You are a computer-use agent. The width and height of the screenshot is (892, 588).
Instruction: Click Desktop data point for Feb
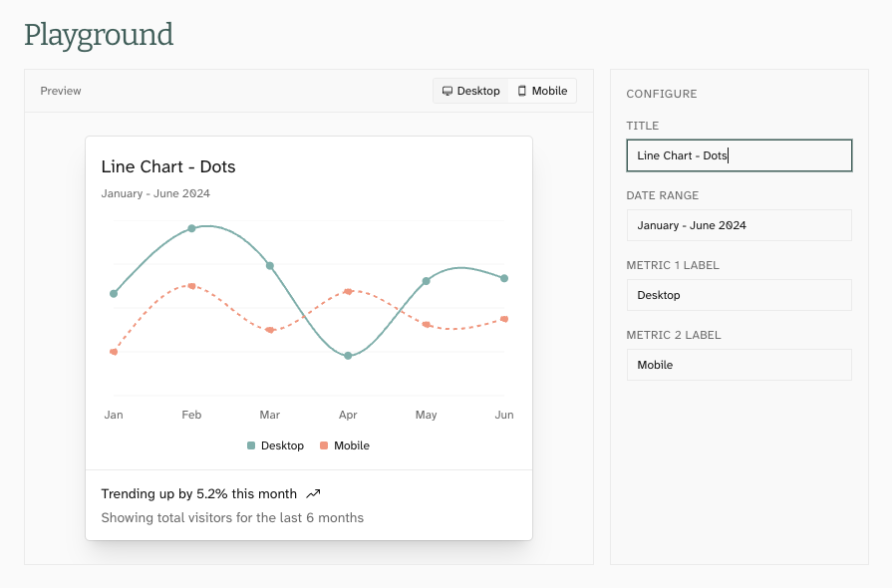click(x=191, y=228)
